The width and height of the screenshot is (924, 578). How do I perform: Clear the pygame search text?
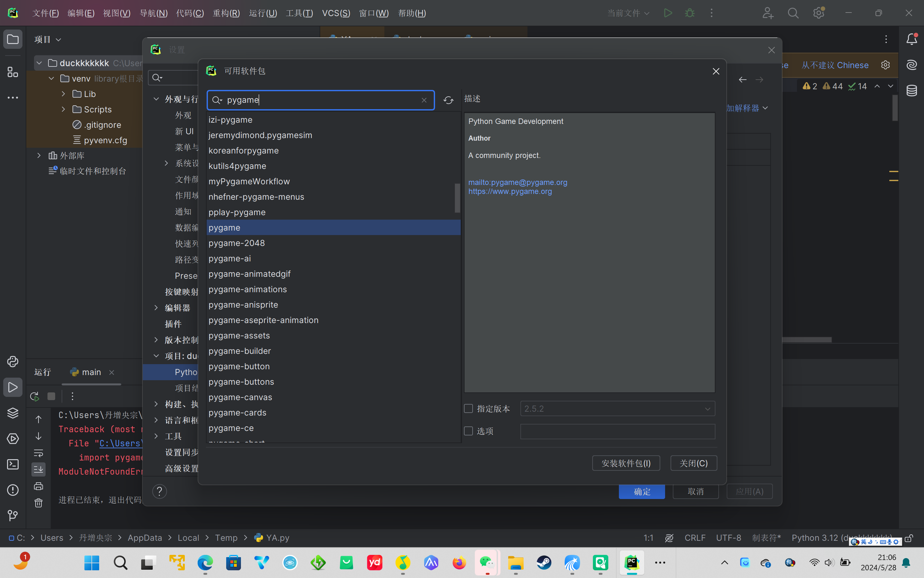pos(424,100)
